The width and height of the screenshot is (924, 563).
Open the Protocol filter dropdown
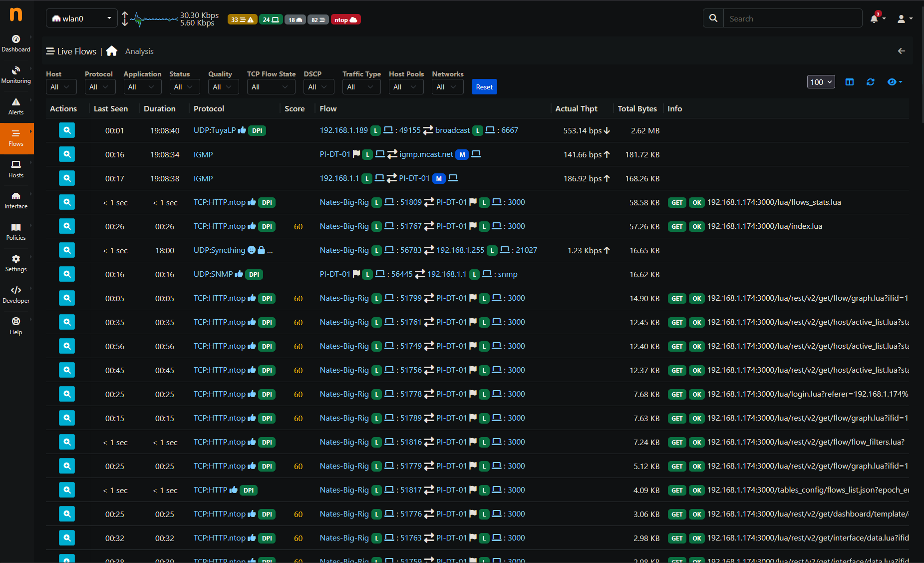coord(100,87)
